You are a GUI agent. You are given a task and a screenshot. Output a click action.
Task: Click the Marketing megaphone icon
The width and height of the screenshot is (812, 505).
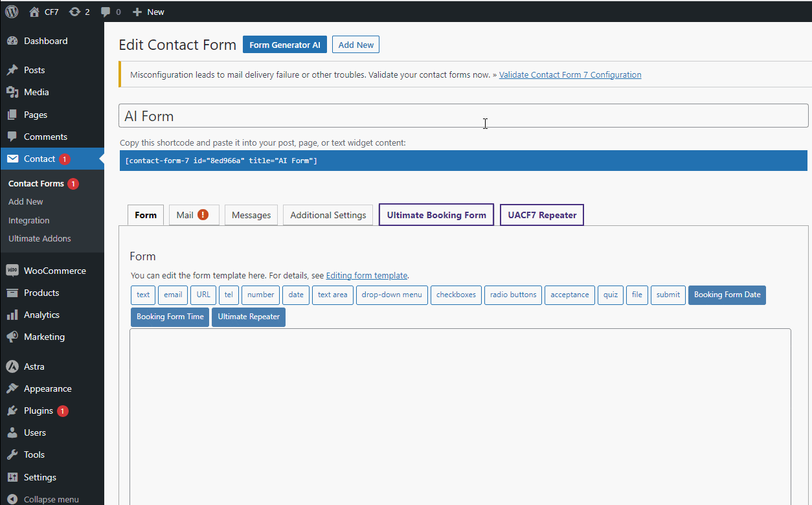(12, 337)
